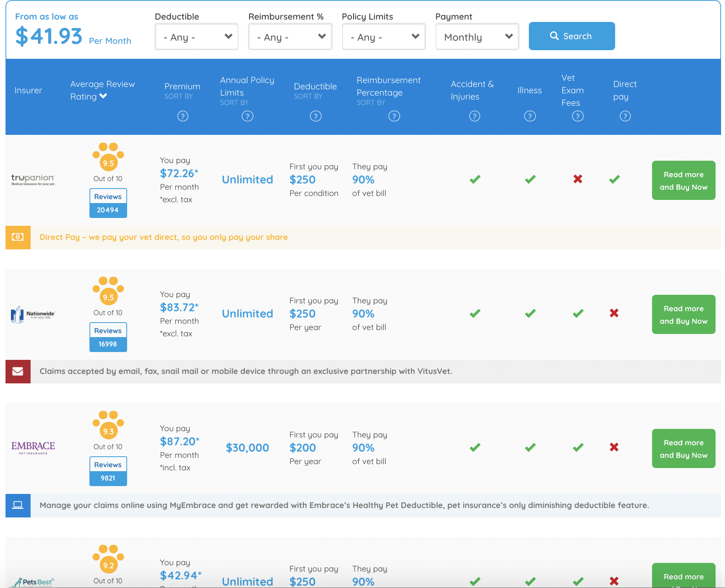Open help icon under Direct pay

pyautogui.click(x=625, y=116)
